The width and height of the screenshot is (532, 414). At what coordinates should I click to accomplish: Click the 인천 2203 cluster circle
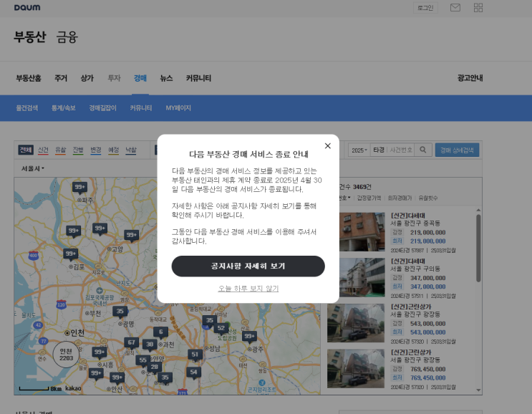[66, 355]
